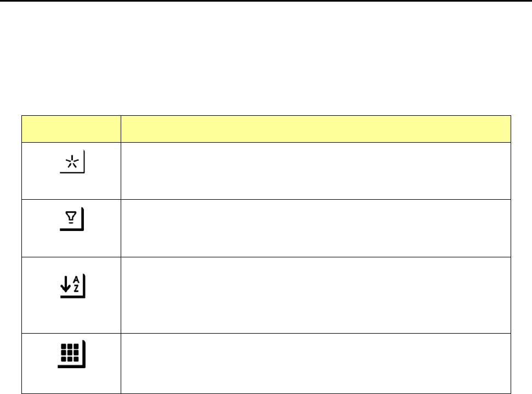532x394 pixels.
Task: Click the underline beneath the funnel icon
Action: pos(70,229)
